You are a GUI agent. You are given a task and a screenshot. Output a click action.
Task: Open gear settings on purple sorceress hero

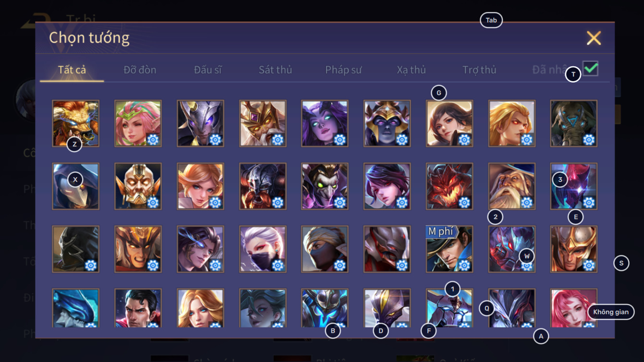pos(340,140)
